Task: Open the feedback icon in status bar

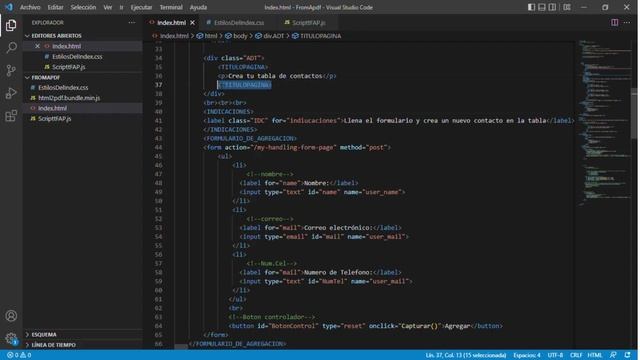Action: tap(613, 355)
